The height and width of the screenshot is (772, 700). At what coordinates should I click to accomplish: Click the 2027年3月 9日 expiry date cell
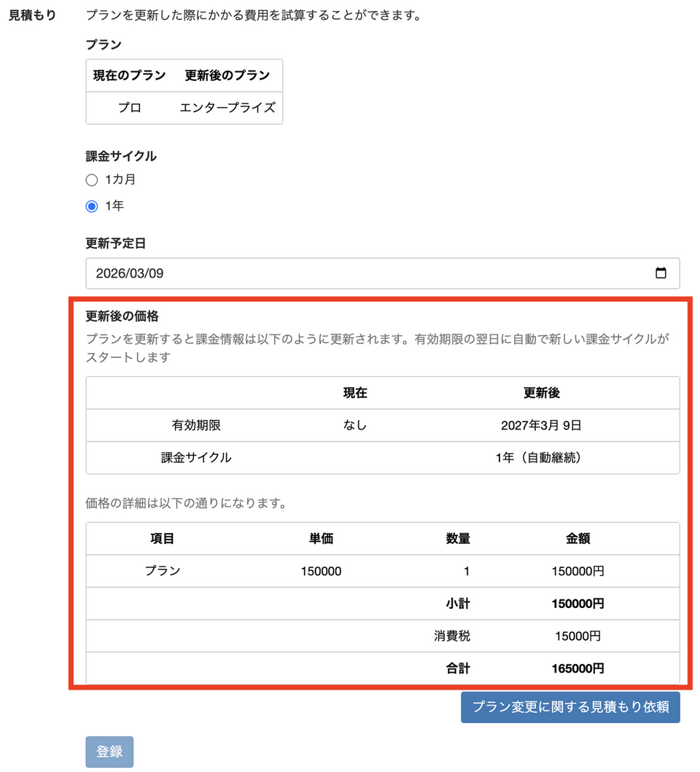(541, 426)
